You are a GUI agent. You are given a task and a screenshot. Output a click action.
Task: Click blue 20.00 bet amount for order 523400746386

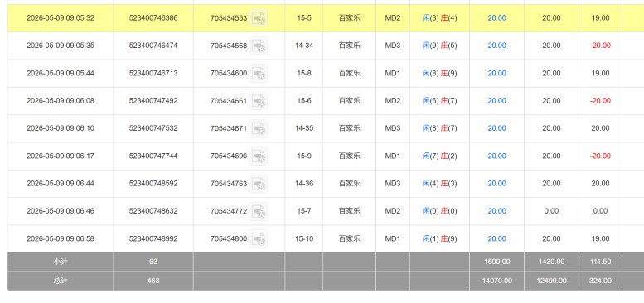pos(496,18)
